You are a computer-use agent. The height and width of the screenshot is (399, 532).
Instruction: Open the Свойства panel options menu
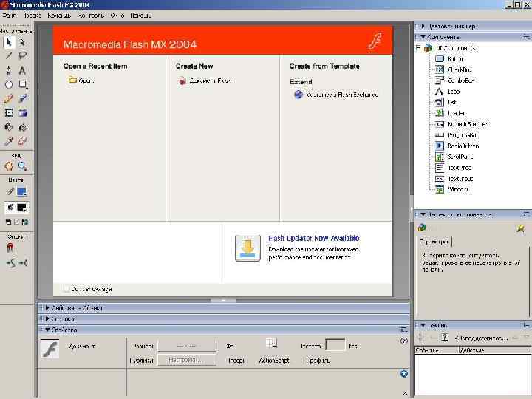coord(403,330)
